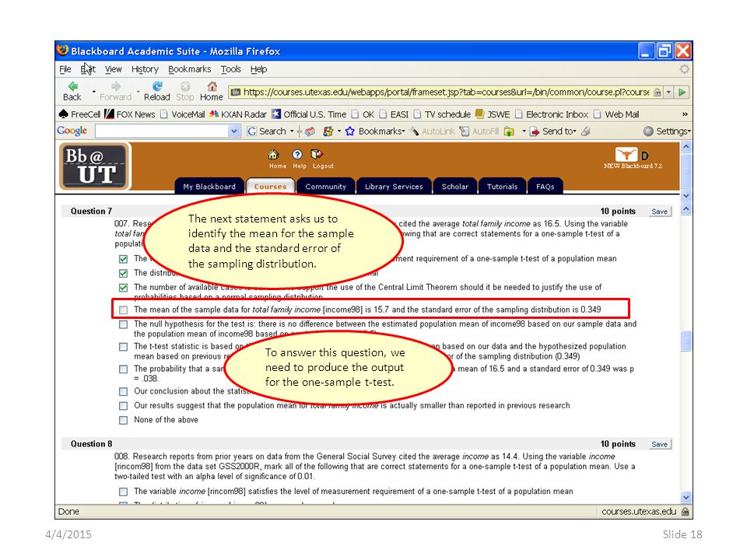Open the History menu

[x=145, y=69]
